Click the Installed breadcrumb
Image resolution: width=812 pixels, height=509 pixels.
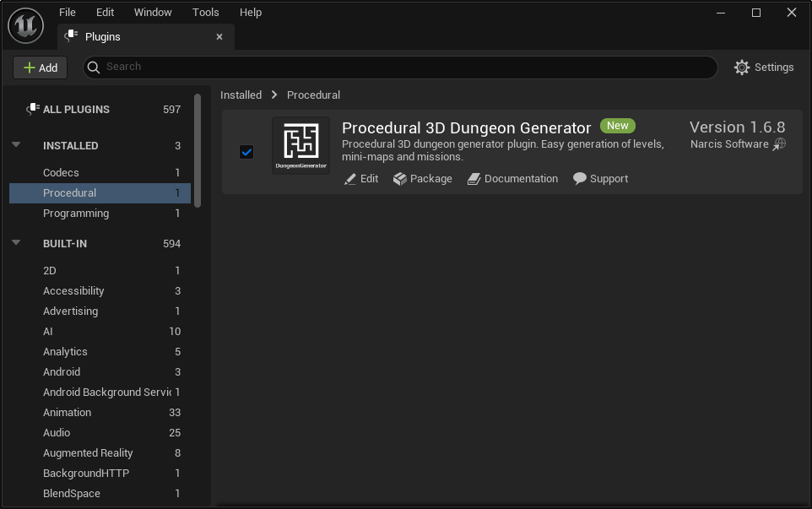[x=241, y=95]
